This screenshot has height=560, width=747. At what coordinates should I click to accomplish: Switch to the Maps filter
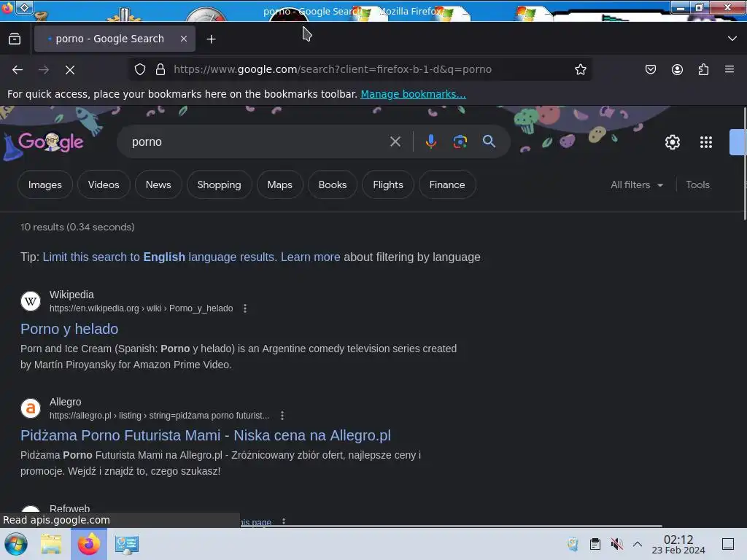[x=279, y=184]
